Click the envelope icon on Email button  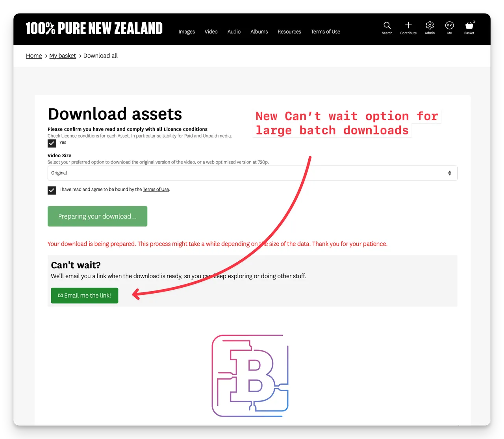point(60,296)
